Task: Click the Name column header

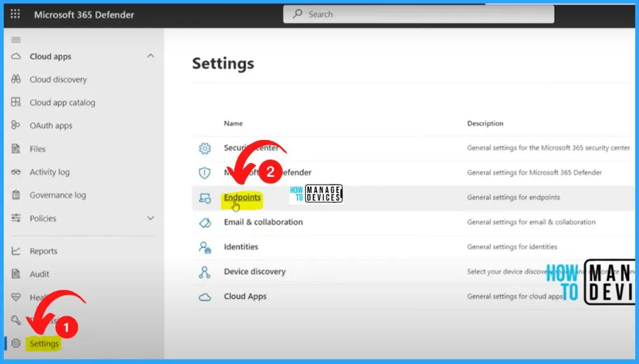Action: 233,123
